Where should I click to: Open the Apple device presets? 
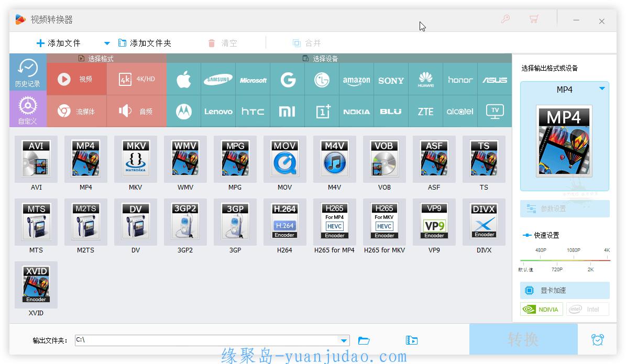point(184,79)
